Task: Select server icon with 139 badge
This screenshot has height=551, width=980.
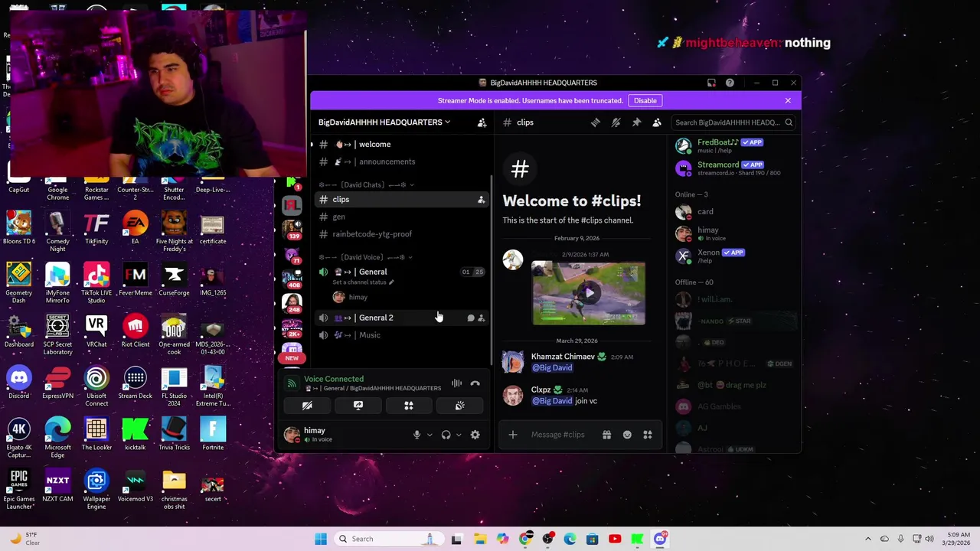Action: tap(292, 229)
